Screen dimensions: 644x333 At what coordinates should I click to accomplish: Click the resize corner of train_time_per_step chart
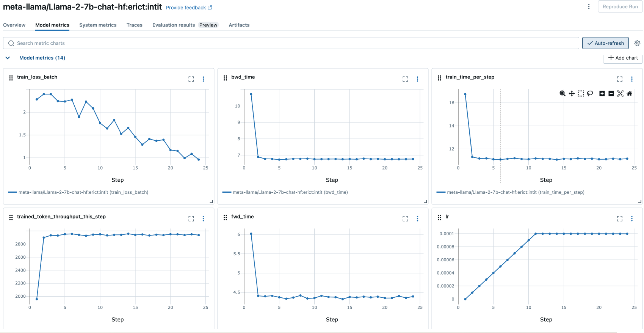coord(640,201)
